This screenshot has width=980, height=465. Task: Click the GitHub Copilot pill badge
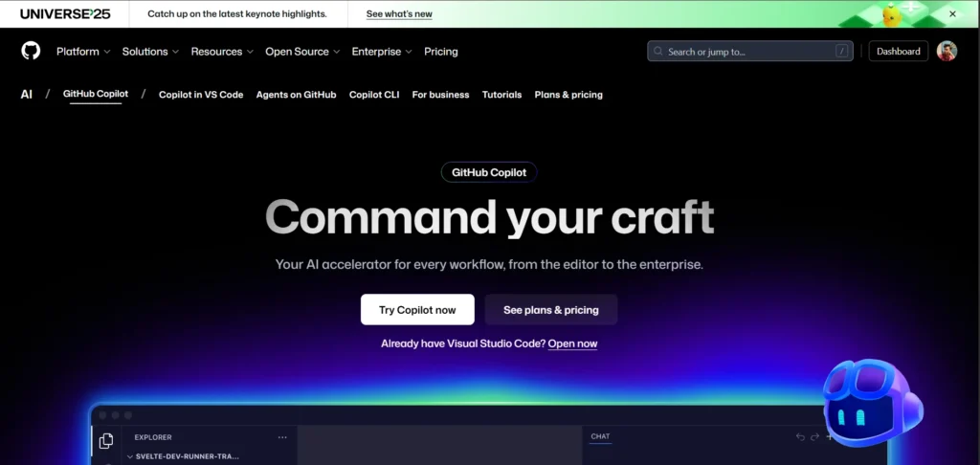pyautogui.click(x=489, y=172)
